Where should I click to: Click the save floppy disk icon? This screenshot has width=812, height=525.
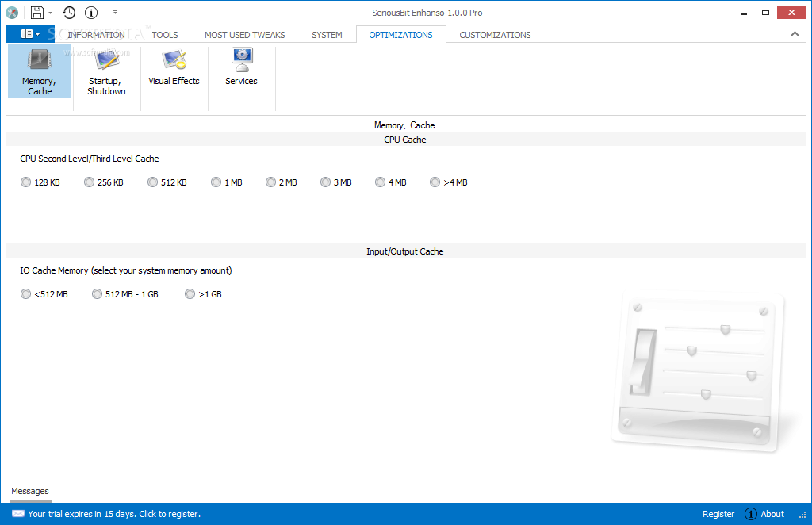[x=37, y=13]
